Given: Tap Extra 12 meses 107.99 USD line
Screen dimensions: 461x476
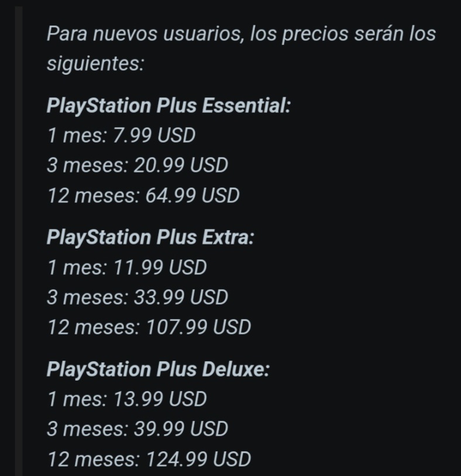Looking at the screenshot, I should click(149, 327).
